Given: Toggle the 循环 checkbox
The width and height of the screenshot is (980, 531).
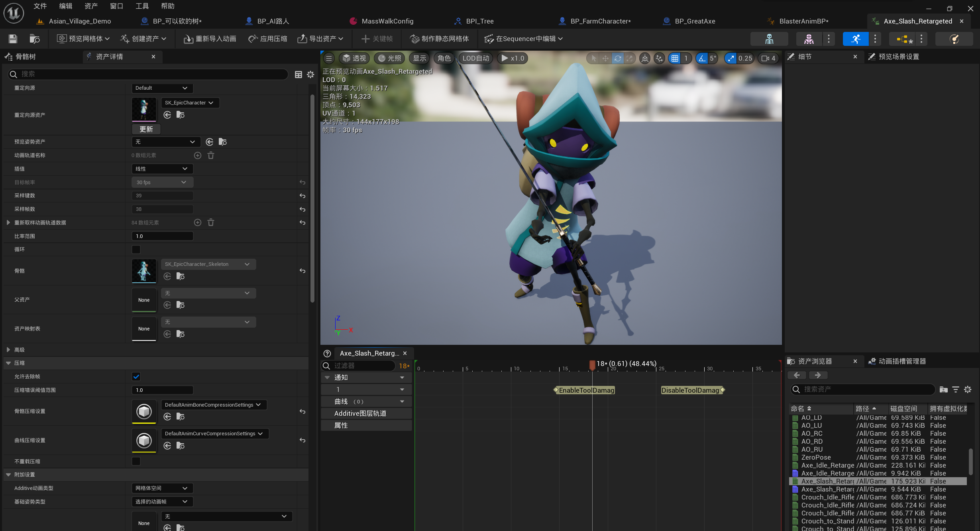Looking at the screenshot, I should pos(136,250).
